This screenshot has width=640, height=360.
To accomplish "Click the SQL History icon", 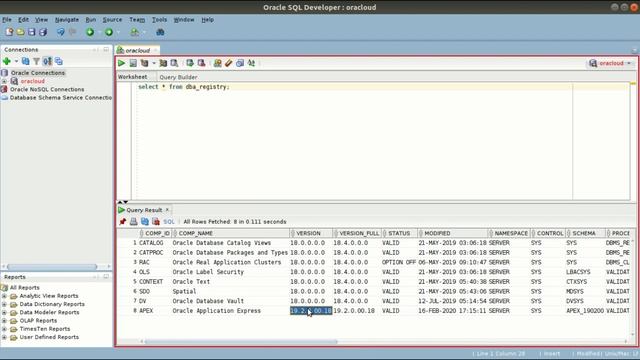I will pos(240,63).
